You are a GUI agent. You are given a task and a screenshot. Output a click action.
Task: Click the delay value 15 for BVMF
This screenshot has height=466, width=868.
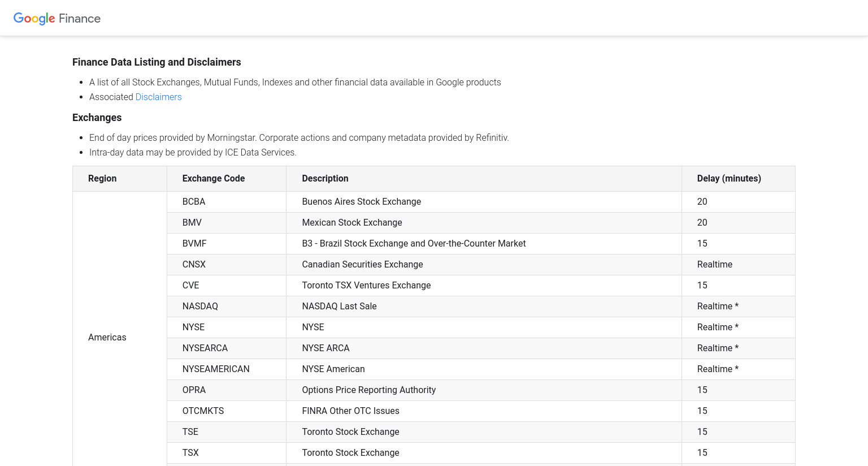(x=702, y=243)
